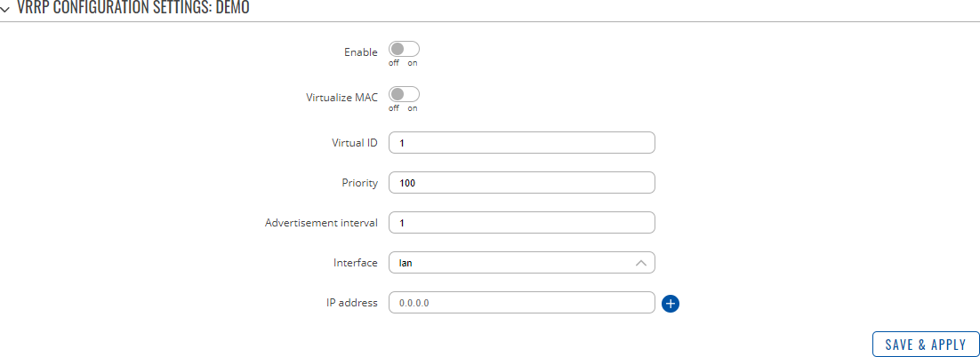The width and height of the screenshot is (980, 357).
Task: Click the VRRP Configuration Settings: Demo heading
Action: [x=133, y=7]
